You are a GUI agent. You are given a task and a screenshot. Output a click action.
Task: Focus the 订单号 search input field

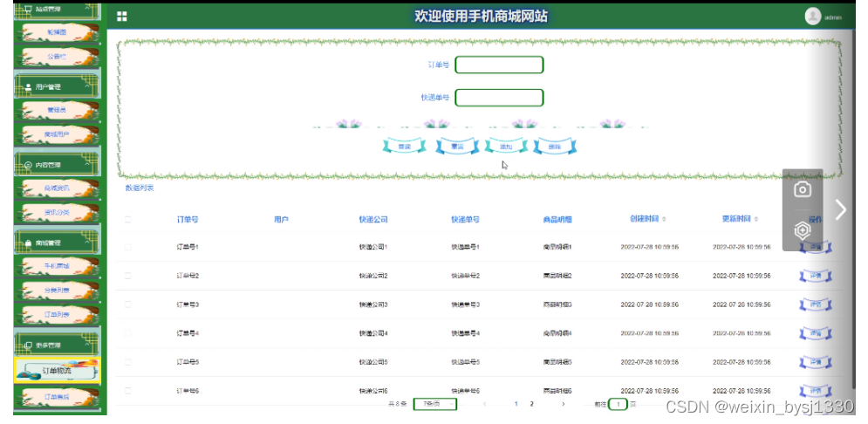pos(499,65)
